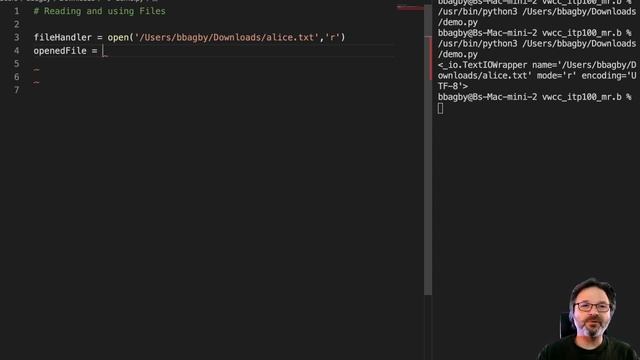640x360 pixels.
Task: Click the last 'bbagby@Bs-Mac-mini-2 vwcc_itp100_mr.b %' prompt
Action: (x=534, y=97)
